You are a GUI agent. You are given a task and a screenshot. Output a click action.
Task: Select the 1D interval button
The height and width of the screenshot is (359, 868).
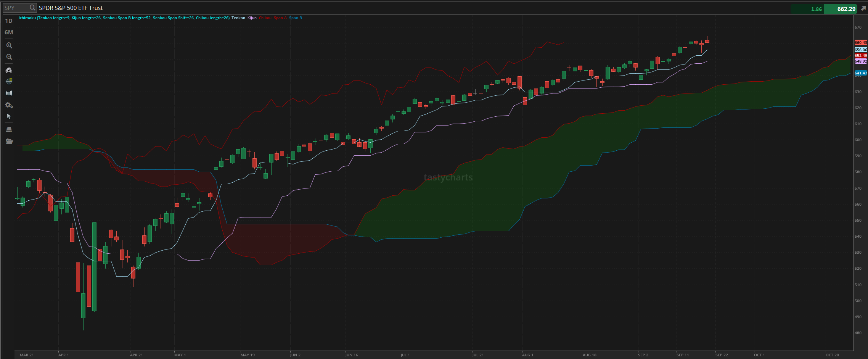click(x=9, y=21)
